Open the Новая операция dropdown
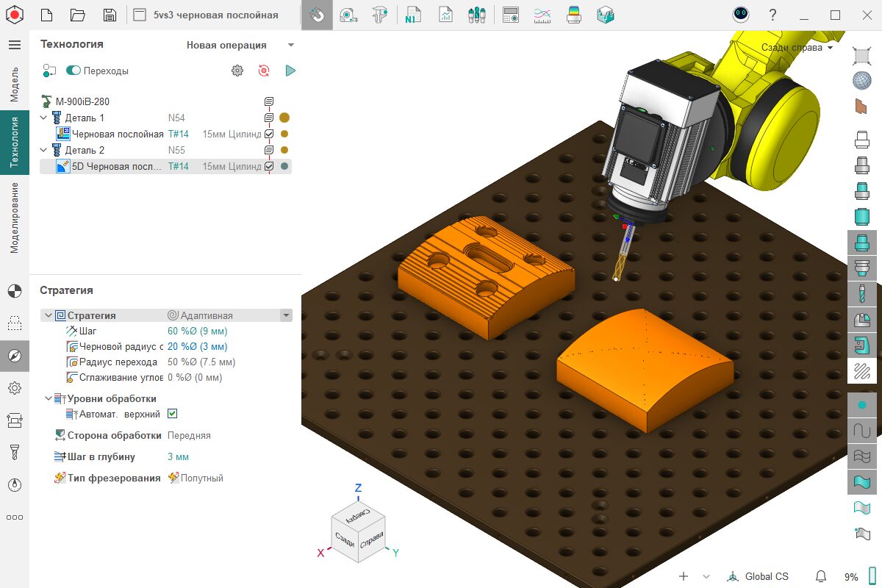 point(240,45)
